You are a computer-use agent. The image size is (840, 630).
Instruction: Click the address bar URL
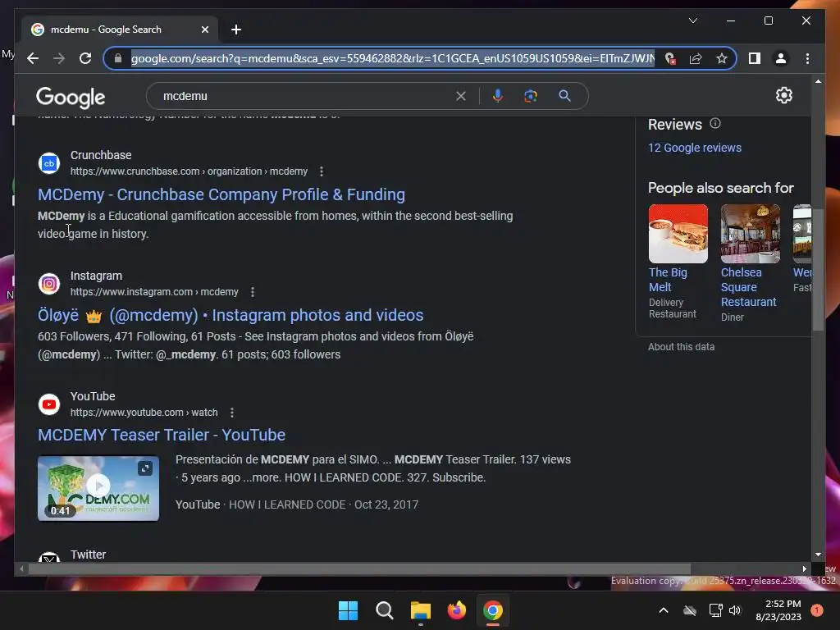(x=393, y=58)
